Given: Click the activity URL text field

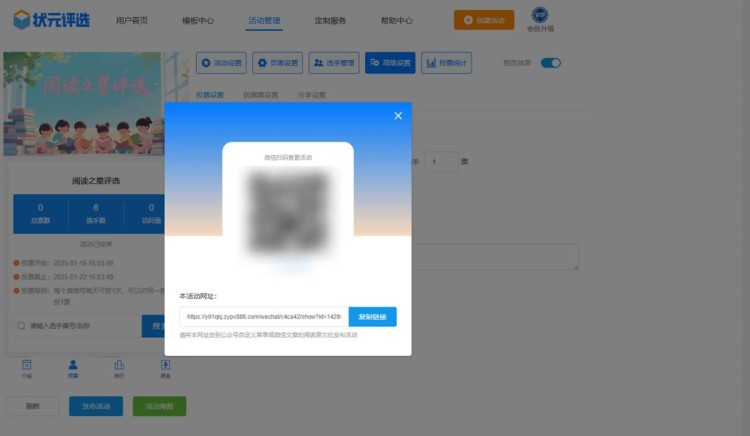Looking at the screenshot, I should click(264, 317).
